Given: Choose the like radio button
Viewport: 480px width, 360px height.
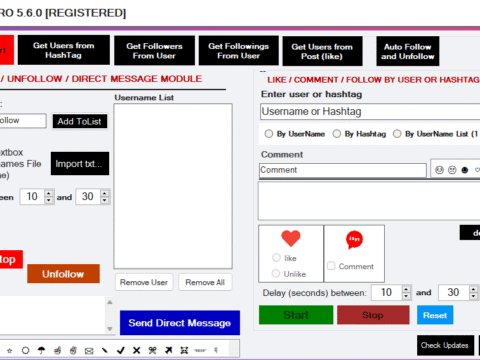Looking at the screenshot, I should click(276, 258).
